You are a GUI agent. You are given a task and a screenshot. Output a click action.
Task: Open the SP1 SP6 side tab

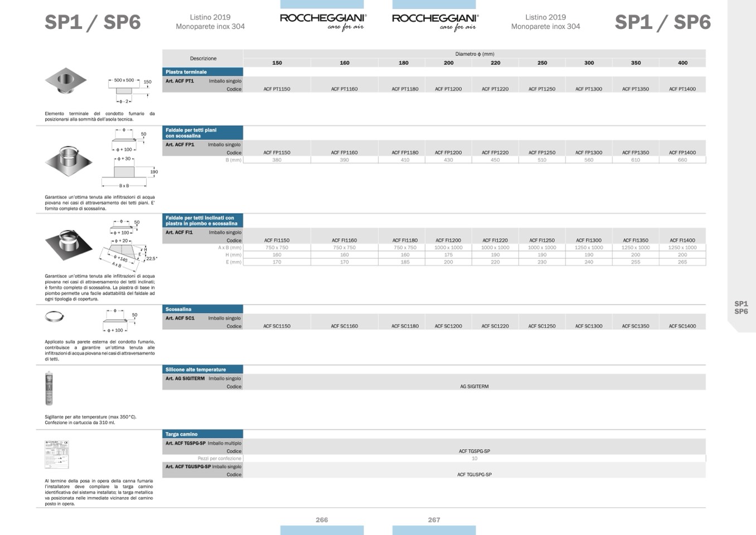click(x=741, y=308)
